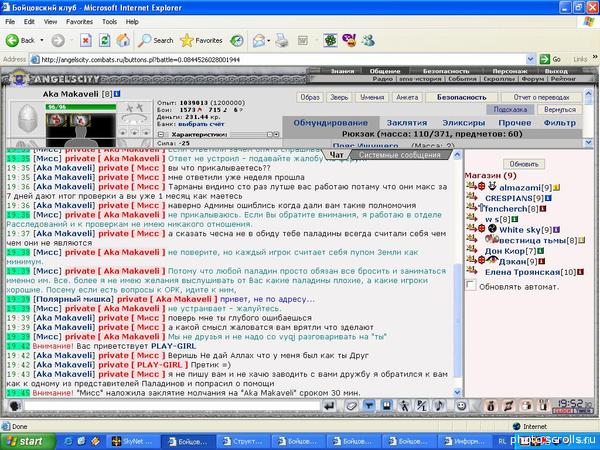Viewport: 600px width, 450px height.
Task: Send chat message with the enter-arrow icon
Action: click(x=329, y=406)
